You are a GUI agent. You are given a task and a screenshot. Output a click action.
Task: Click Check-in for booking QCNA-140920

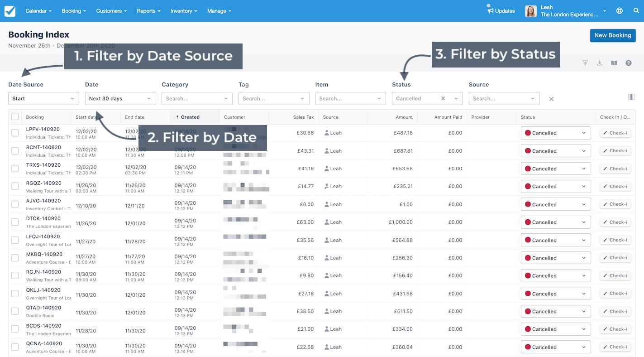[615, 347]
